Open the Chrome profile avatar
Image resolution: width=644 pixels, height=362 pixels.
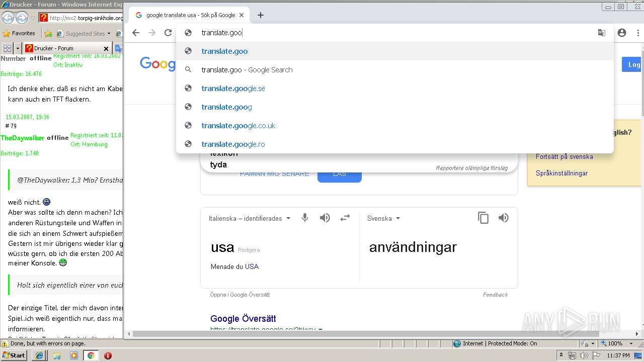(622, 33)
